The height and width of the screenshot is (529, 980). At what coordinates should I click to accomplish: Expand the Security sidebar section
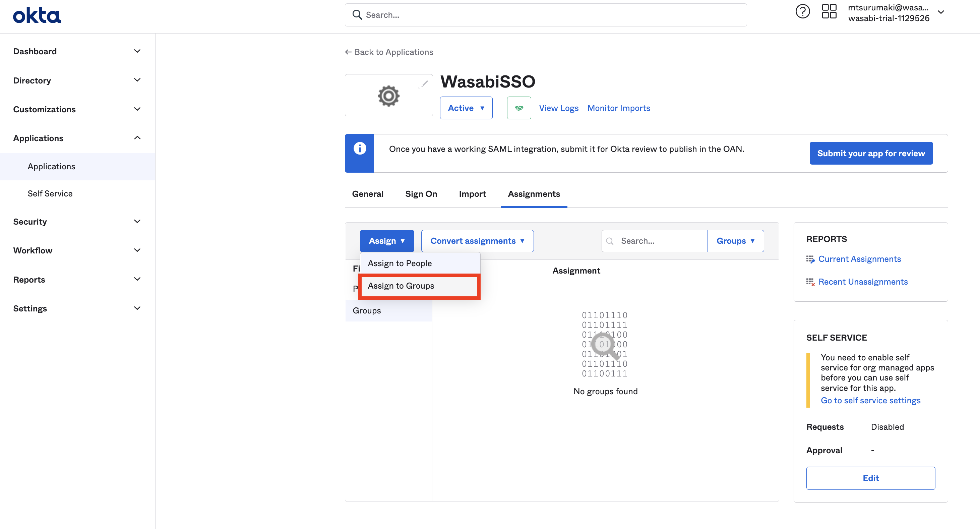(x=137, y=222)
